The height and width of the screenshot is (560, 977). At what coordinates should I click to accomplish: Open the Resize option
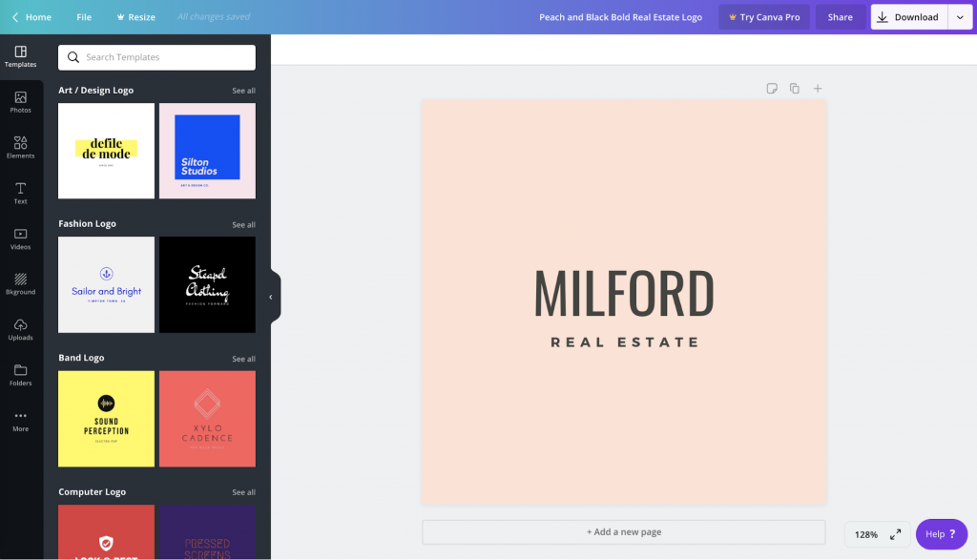[135, 17]
